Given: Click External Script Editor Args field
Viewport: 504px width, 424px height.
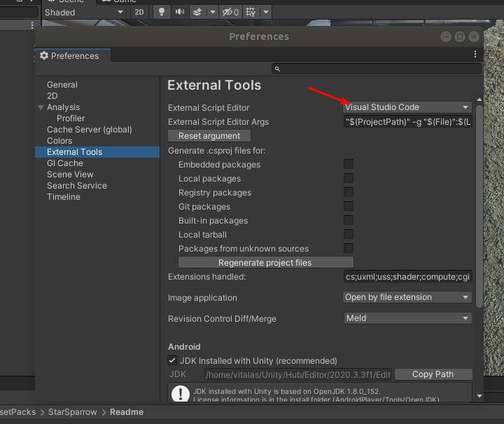Looking at the screenshot, I should [407, 122].
